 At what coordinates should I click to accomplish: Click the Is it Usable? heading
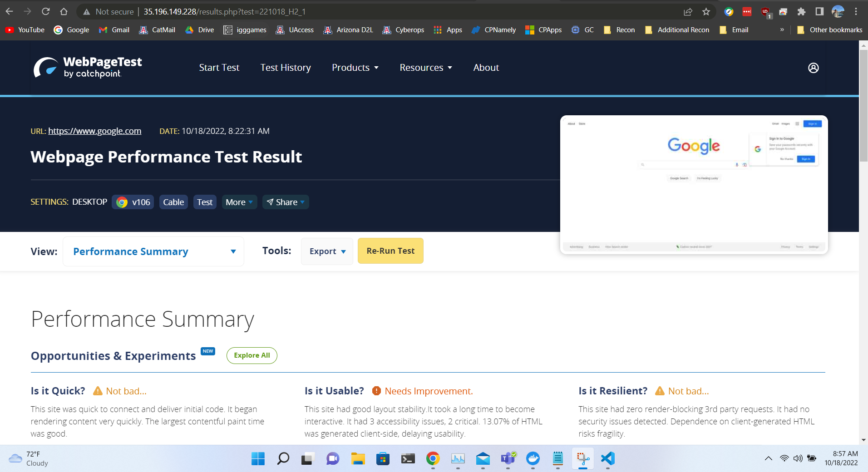coord(334,391)
